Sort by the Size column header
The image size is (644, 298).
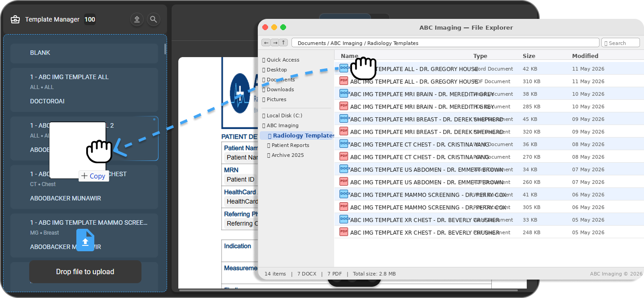[529, 56]
